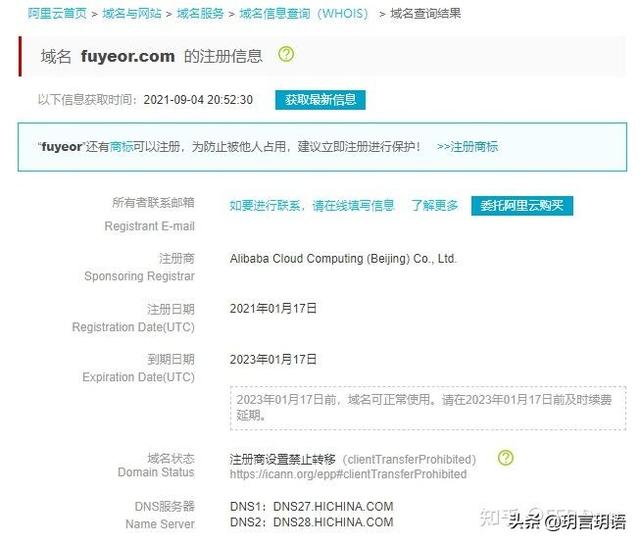This screenshot has width=640, height=544.
Task: Click the 委托阿里云购买 button
Action: (x=522, y=205)
